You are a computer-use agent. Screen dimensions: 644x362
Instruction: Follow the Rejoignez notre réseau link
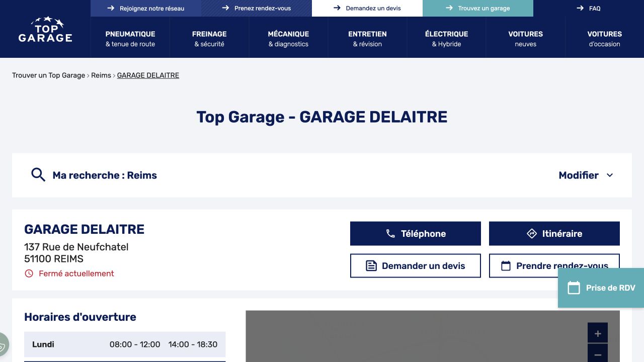point(146,8)
